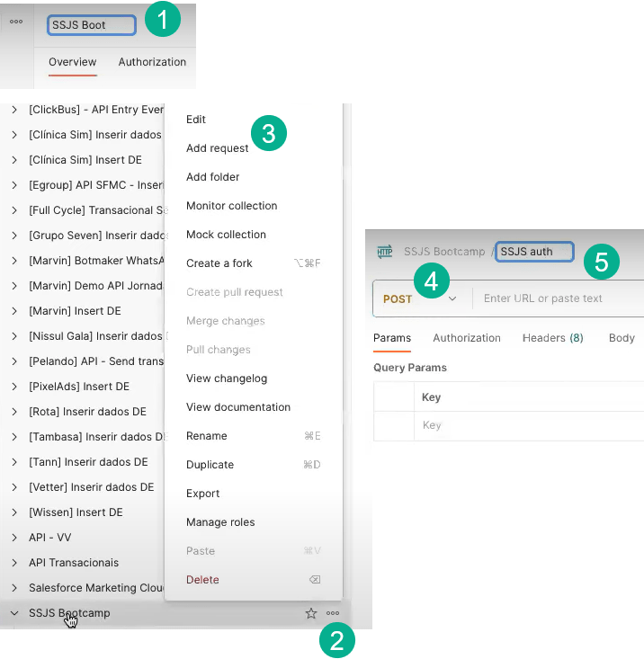The image size is (644, 659).
Task: Collapse the SSJS Bootcamp collection
Action: click(14, 613)
